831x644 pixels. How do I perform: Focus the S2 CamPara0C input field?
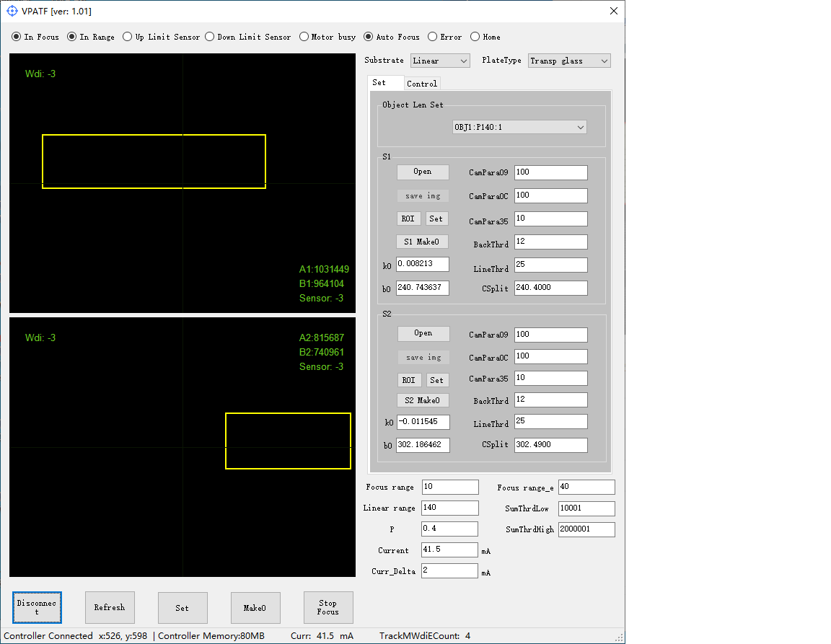click(550, 356)
